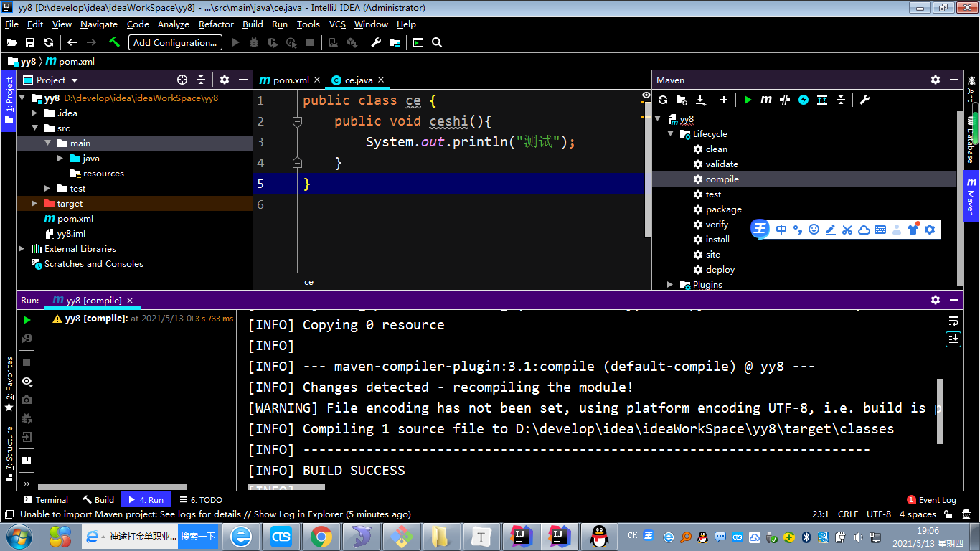Screen dimensions: 980x551
Task: Expand the .idea folder
Action: coord(34,113)
